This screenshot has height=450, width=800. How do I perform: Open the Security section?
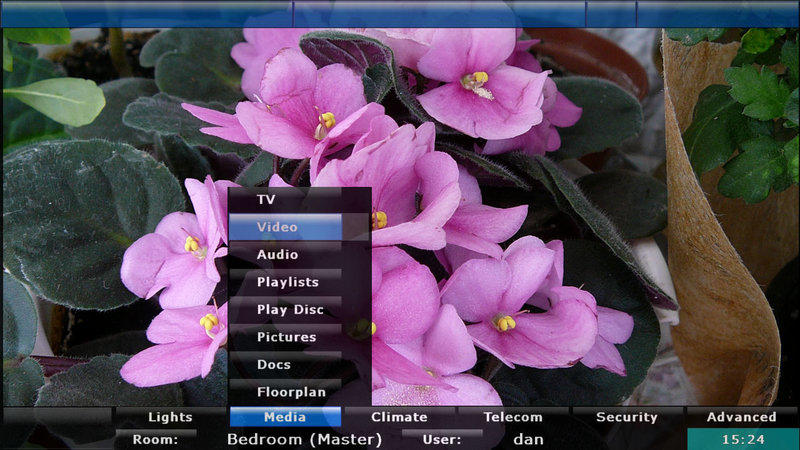[627, 417]
